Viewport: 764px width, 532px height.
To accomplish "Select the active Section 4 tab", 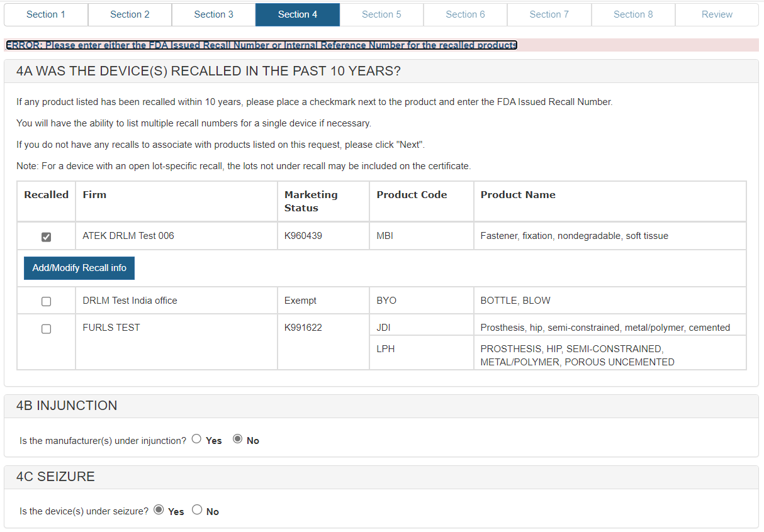I will [x=298, y=14].
